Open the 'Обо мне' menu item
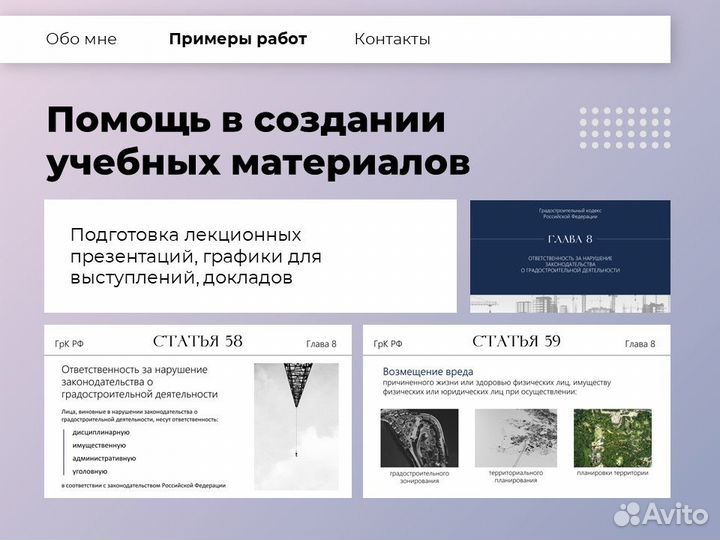This screenshot has height=540, width=720. click(x=81, y=39)
